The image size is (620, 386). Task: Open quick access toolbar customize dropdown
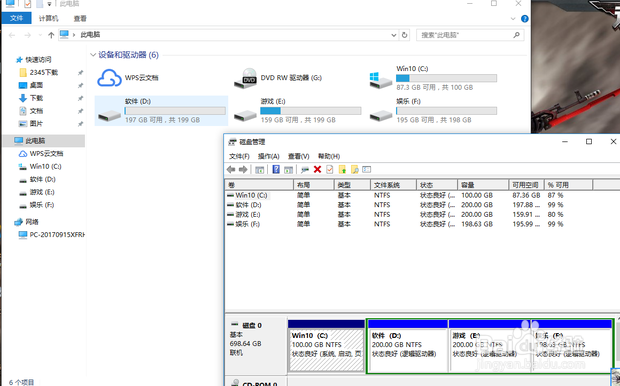(x=49, y=4)
